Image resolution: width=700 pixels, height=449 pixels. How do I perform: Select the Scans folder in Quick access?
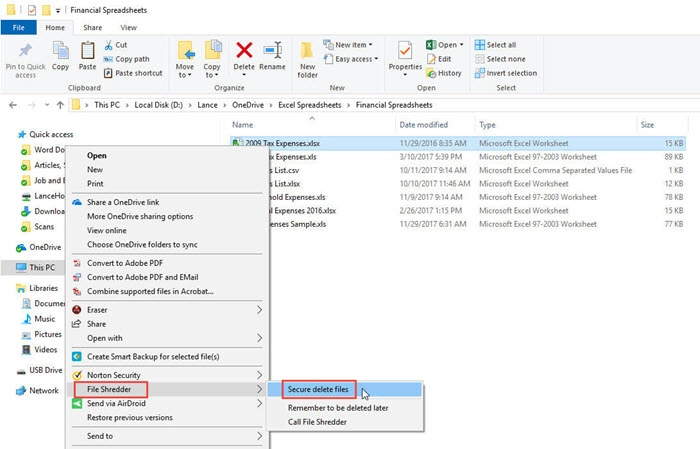[x=44, y=227]
